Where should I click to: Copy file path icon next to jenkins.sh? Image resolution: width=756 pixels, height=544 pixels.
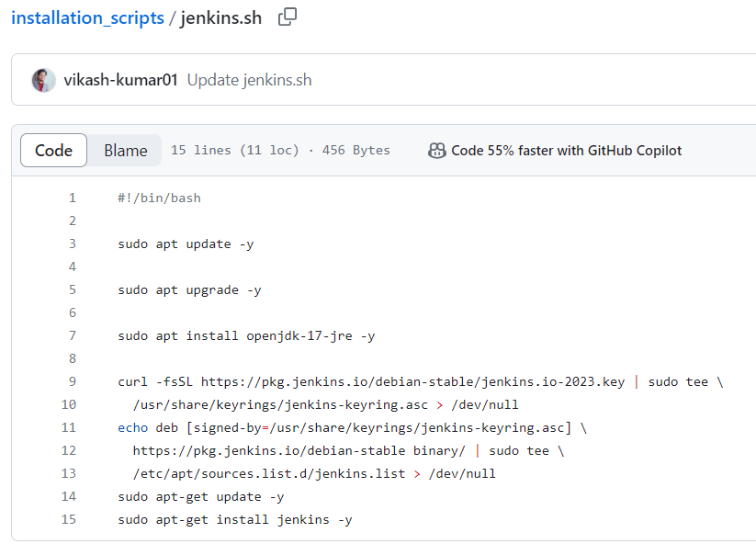pos(288,17)
